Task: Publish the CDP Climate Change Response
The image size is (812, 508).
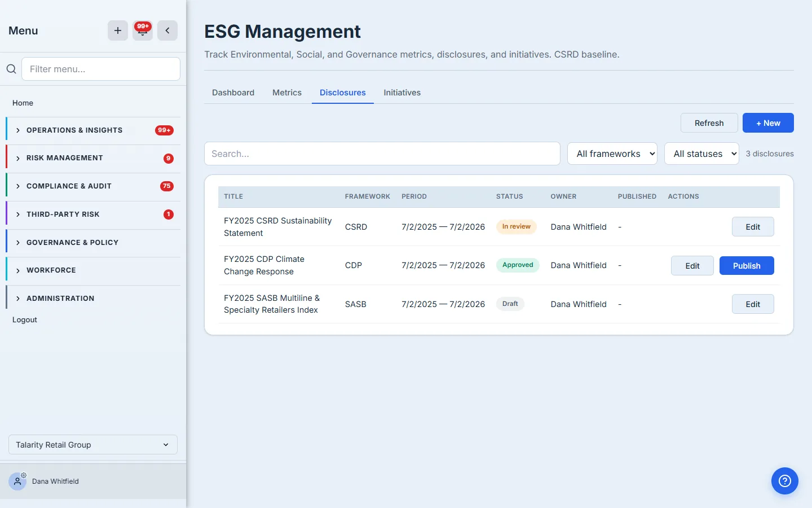Action: (747, 266)
